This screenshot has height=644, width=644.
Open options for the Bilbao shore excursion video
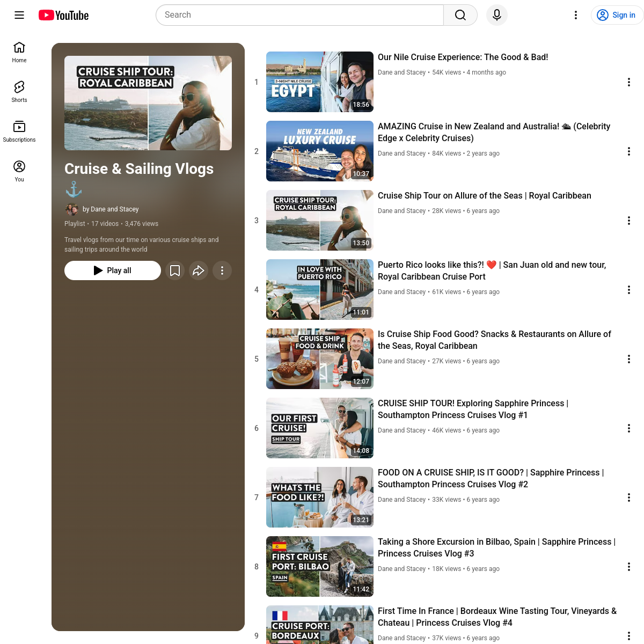pyautogui.click(x=628, y=567)
